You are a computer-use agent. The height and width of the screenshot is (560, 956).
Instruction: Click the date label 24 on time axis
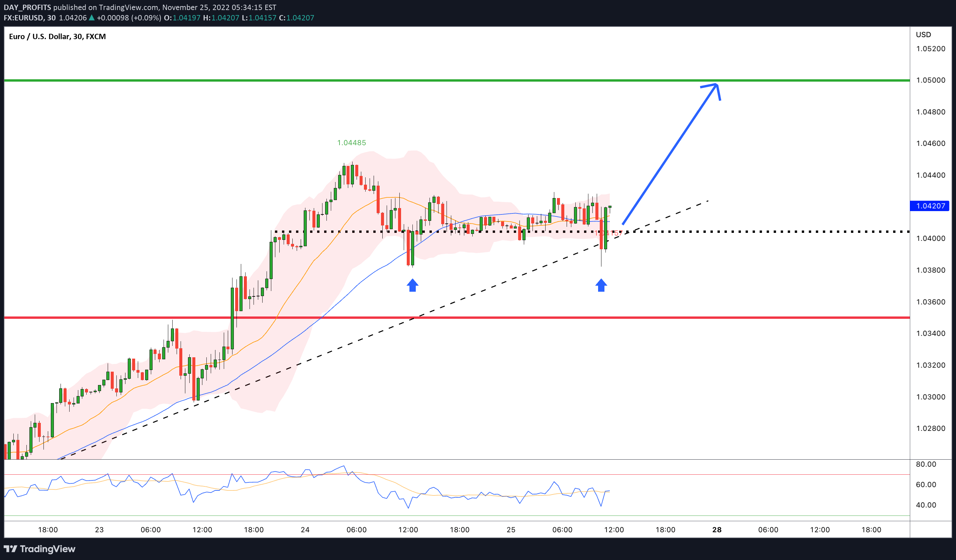305,530
